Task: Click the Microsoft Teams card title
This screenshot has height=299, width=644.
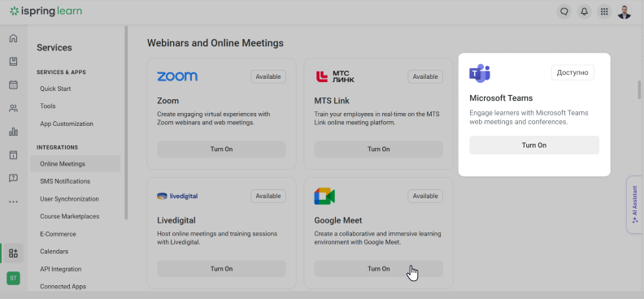Action: [501, 98]
